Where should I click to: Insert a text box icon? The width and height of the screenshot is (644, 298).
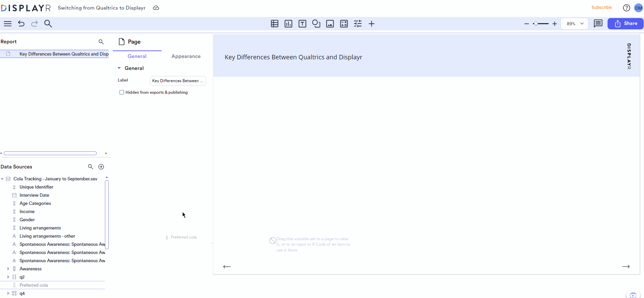[x=302, y=24]
